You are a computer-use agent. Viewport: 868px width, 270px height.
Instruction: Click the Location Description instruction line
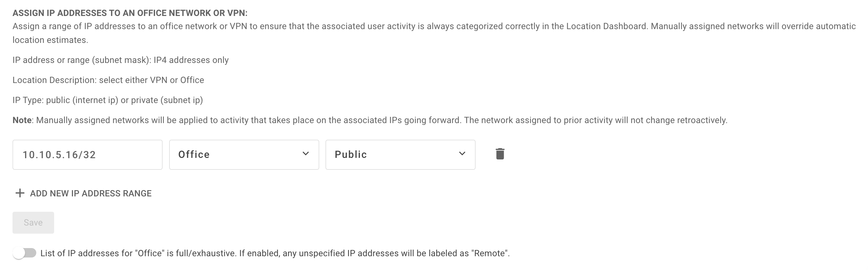click(108, 80)
